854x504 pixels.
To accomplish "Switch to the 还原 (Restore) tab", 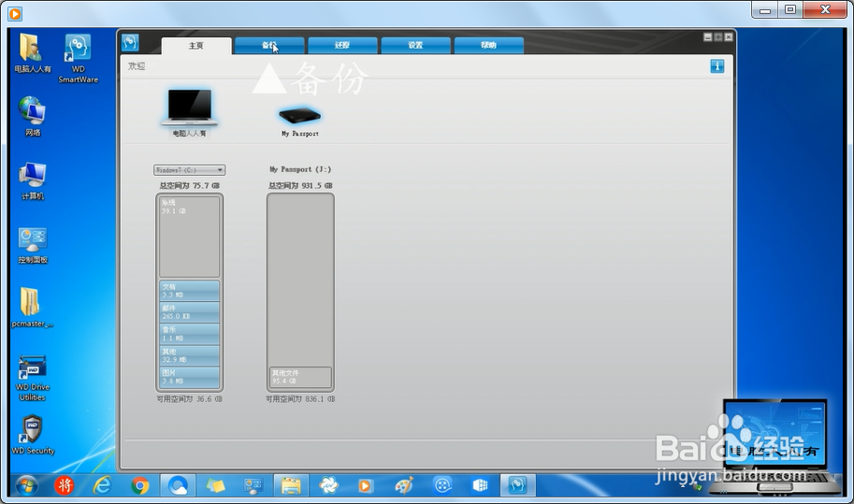I will (x=342, y=45).
